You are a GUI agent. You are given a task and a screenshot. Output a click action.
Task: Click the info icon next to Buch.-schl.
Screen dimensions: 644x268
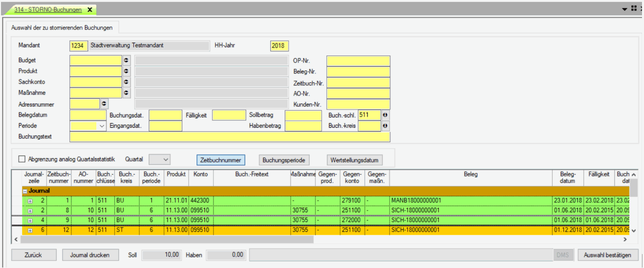click(385, 115)
